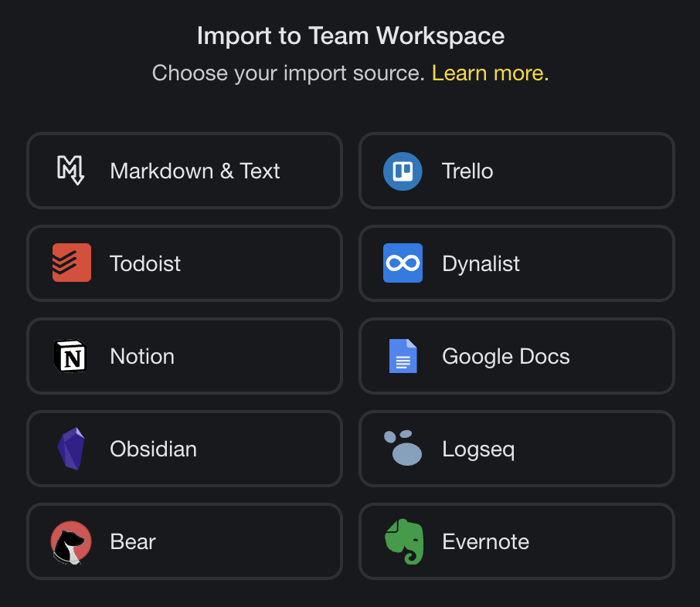Pick the Dynalist import button label

click(x=481, y=263)
